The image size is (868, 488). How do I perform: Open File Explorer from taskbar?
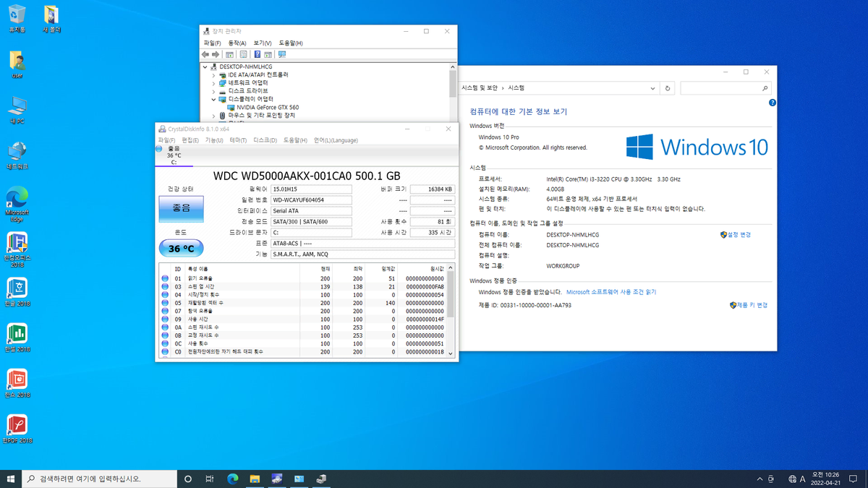click(255, 479)
